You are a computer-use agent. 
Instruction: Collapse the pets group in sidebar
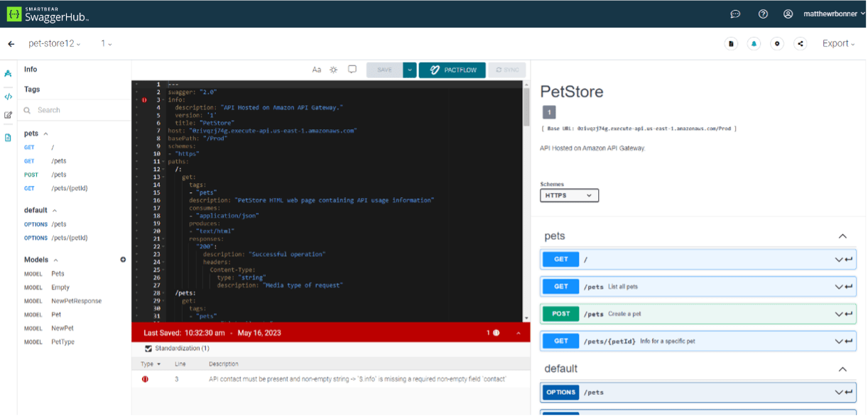click(x=45, y=133)
